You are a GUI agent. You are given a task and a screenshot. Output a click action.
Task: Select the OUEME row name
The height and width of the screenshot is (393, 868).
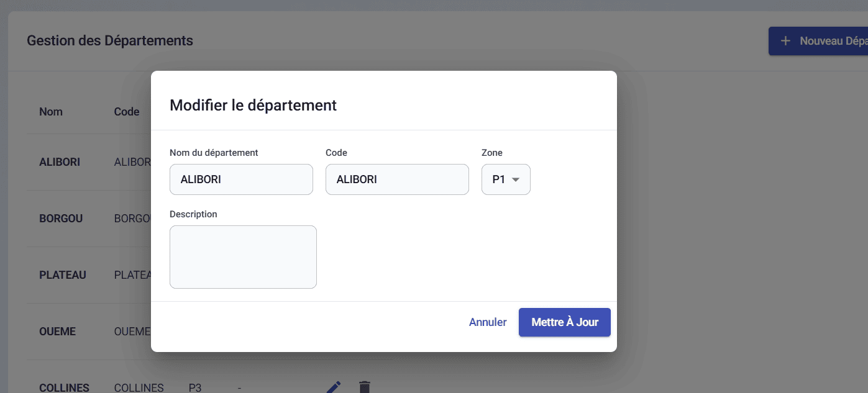(x=57, y=332)
